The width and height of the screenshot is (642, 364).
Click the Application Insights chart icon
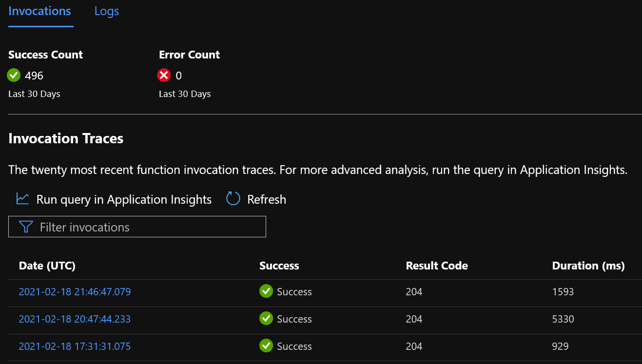[22, 199]
